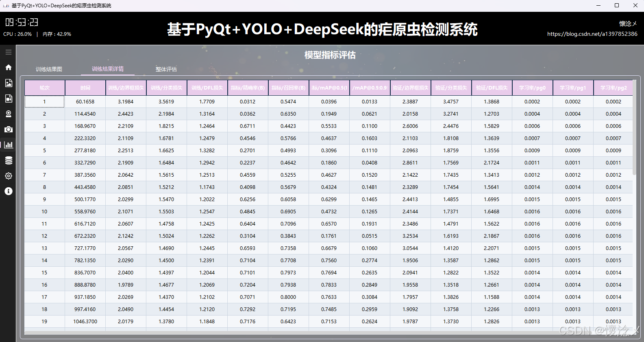This screenshot has height=342, width=644.
Task: Select the time cell 168.9670
Action: (85, 126)
